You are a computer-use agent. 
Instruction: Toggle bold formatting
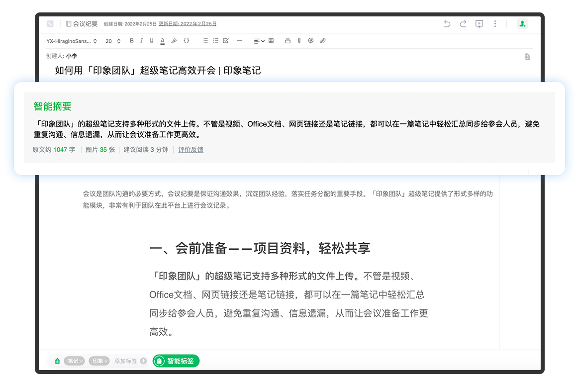click(x=132, y=41)
